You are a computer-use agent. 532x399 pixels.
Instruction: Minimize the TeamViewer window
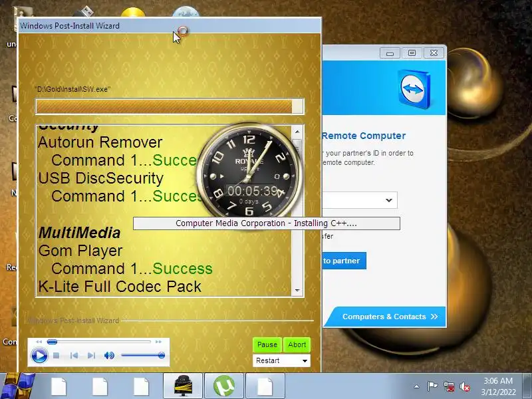point(390,53)
